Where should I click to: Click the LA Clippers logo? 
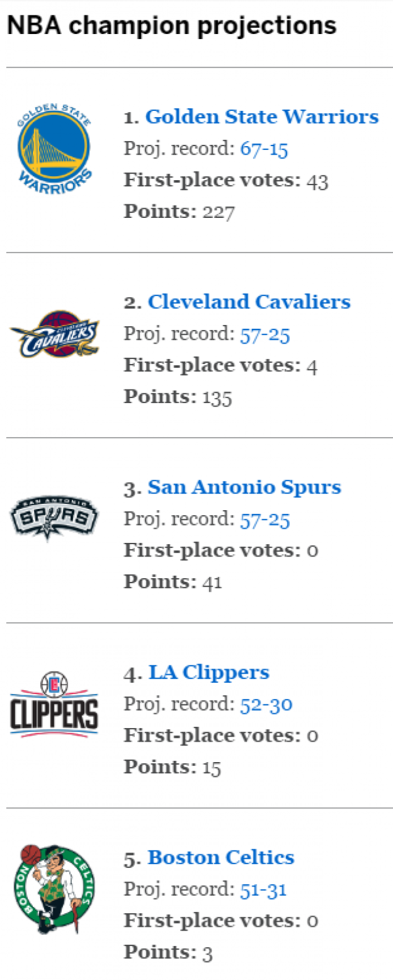[x=54, y=705]
